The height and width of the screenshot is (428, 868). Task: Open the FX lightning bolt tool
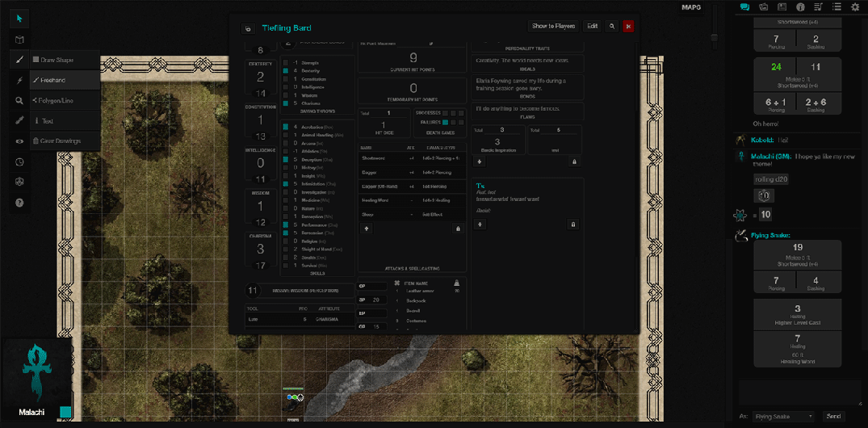tap(19, 80)
